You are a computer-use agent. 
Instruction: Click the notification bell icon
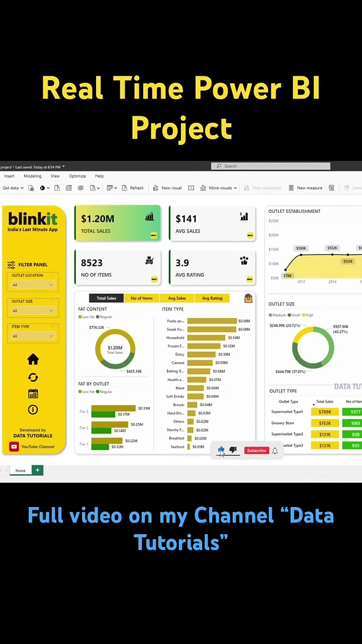point(275,450)
